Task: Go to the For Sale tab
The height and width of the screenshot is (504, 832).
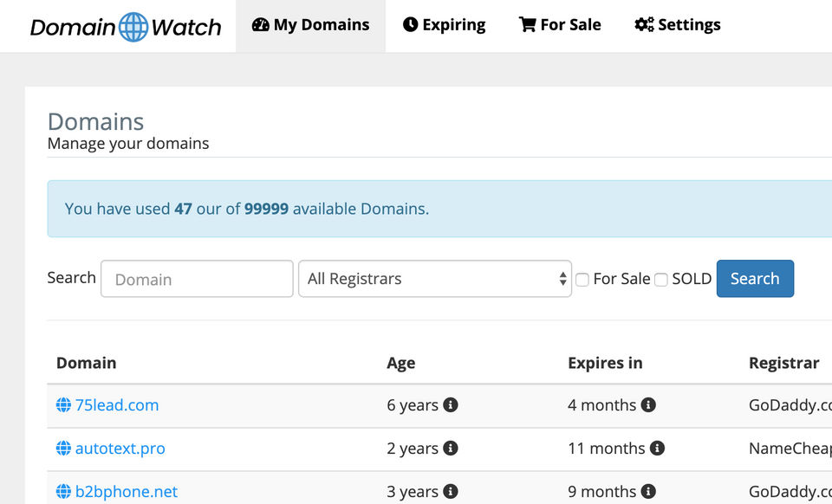Action: pyautogui.click(x=560, y=25)
